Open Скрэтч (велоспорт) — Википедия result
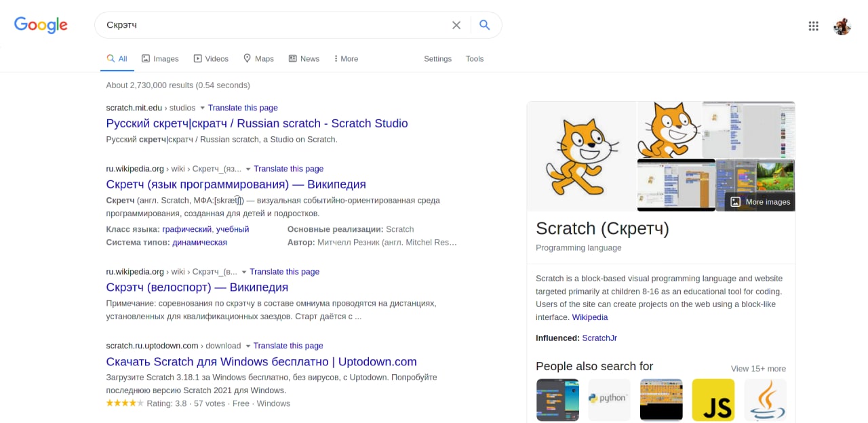The image size is (868, 423). point(197,287)
